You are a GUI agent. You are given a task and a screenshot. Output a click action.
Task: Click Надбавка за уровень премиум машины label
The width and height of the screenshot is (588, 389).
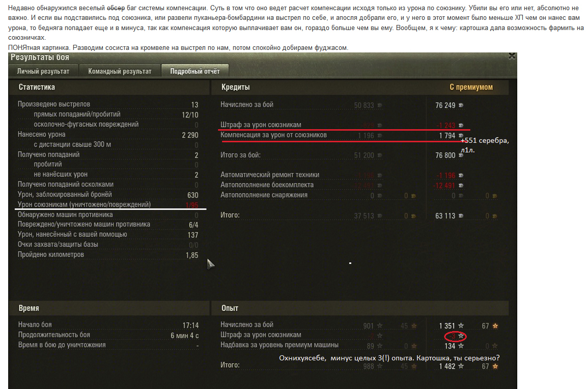pos(279,345)
